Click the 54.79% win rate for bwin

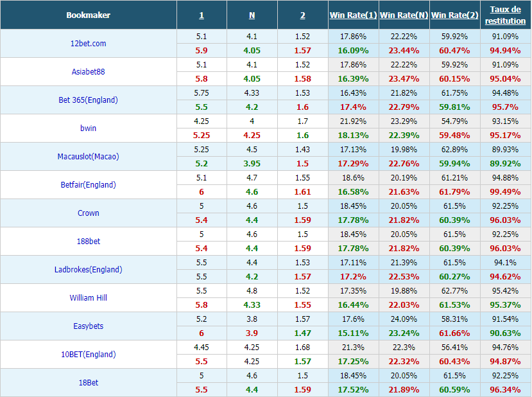tap(454, 121)
